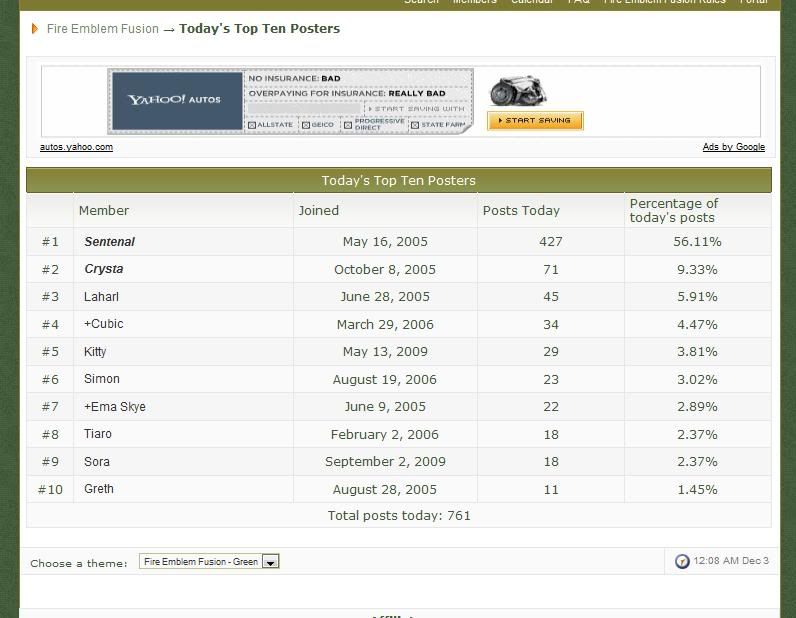The image size is (796, 618).
Task: Click the Yahoo! Autos logo in ad
Action: 175,100
